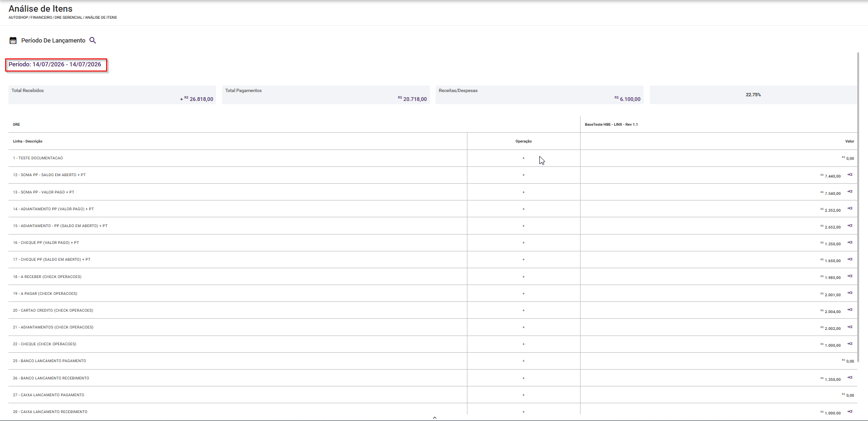This screenshot has height=421, width=868.
Task: Select row 21 - ADIANTAMENTOS (CHECK OPERACOES)
Action: pos(433,327)
